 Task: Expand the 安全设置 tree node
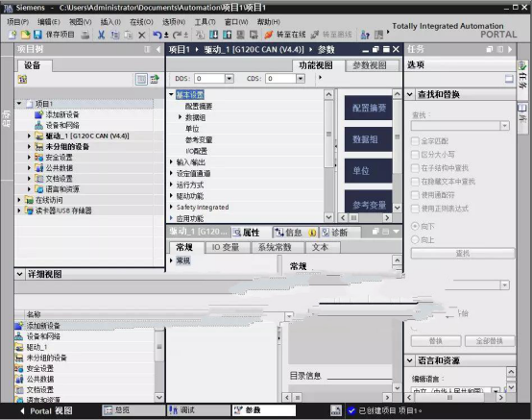29,158
